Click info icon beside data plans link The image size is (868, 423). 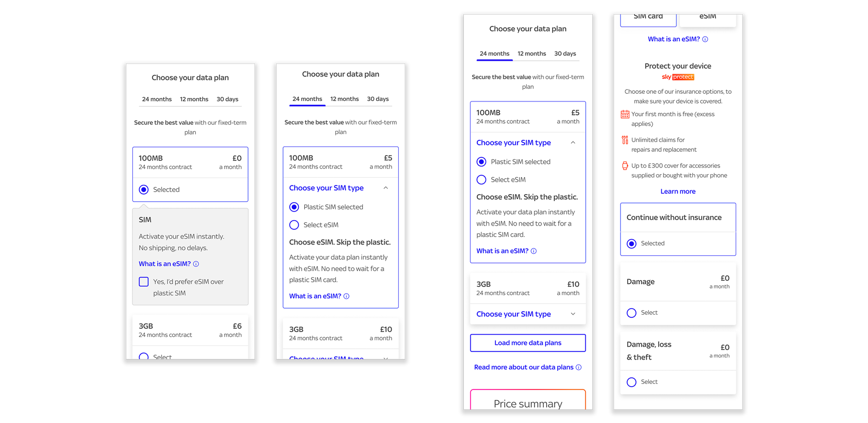(x=578, y=367)
